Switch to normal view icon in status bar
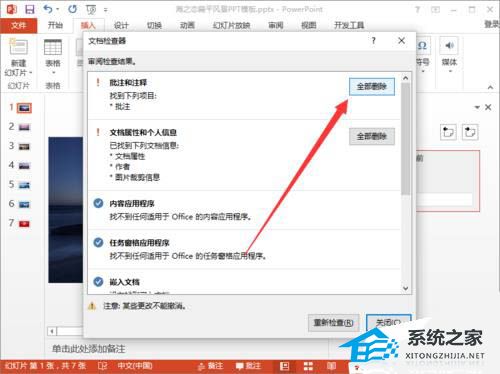Screen dimensions: 500x374 click(x=284, y=366)
